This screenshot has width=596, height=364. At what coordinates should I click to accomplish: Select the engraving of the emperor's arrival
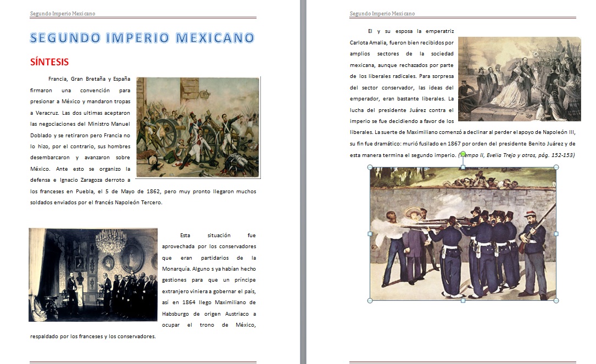coord(520,79)
